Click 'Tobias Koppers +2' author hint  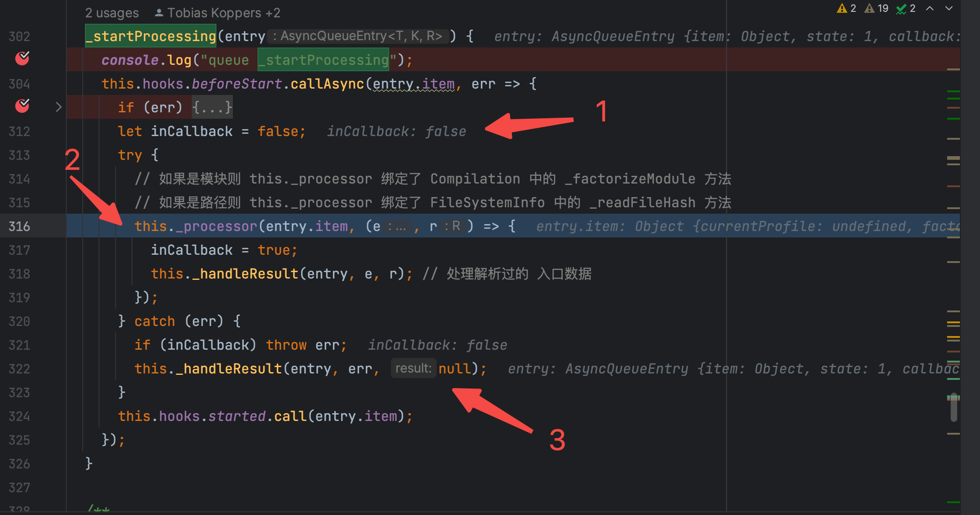click(223, 13)
